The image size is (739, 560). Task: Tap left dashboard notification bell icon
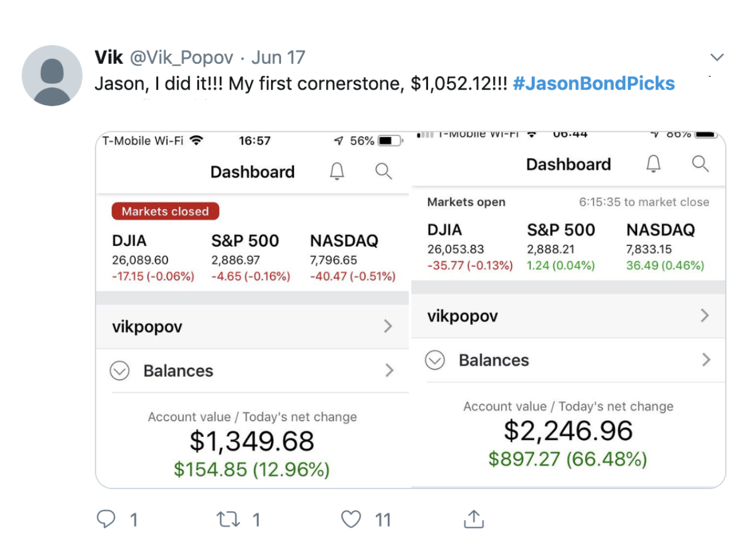pos(337,171)
